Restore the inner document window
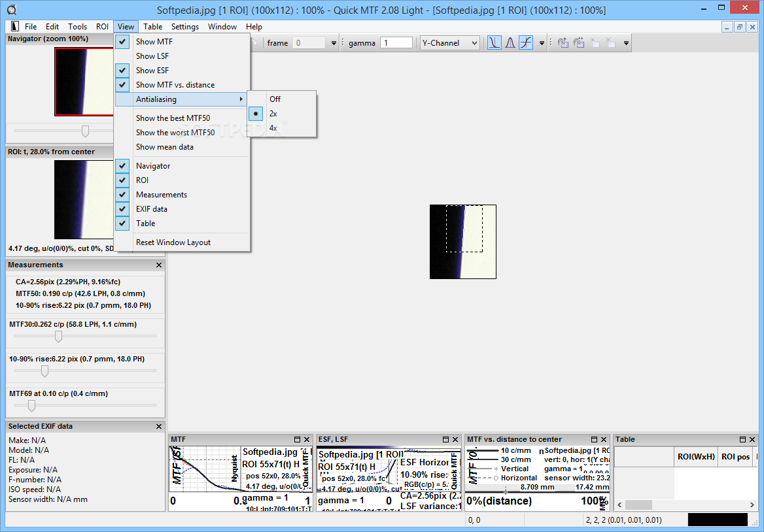Viewport: 764px width, 532px height. [740, 27]
